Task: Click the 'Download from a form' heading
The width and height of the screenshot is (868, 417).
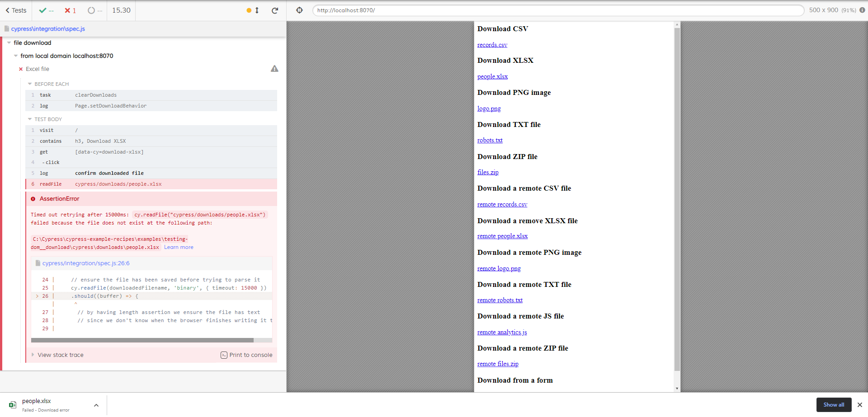Action: click(515, 380)
